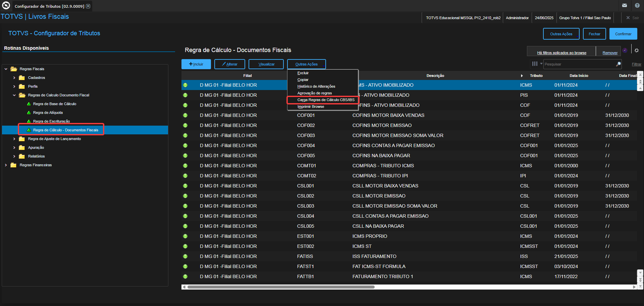Viewport: 644px width, 306px height.
Task: Choose Imprimir Browse from the menu
Action: 311,106
